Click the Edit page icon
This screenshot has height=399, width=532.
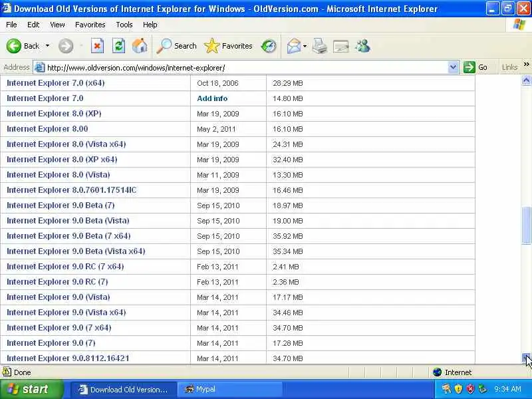click(x=341, y=47)
